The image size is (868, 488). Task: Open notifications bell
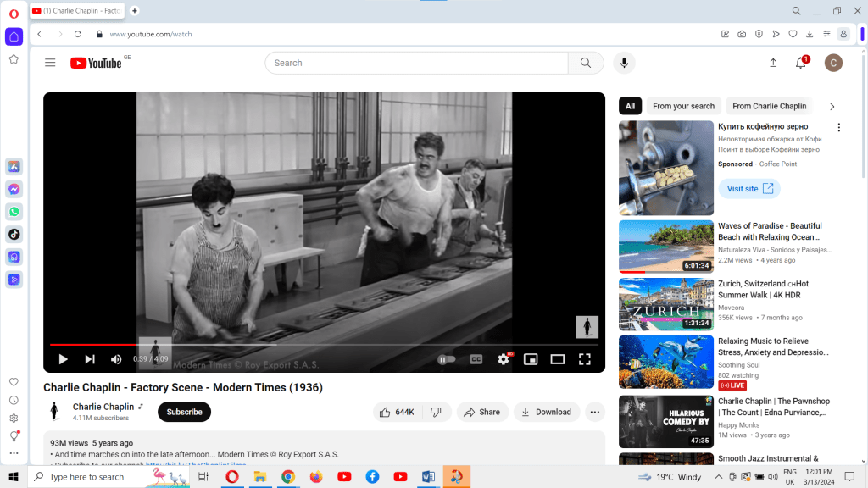point(800,63)
